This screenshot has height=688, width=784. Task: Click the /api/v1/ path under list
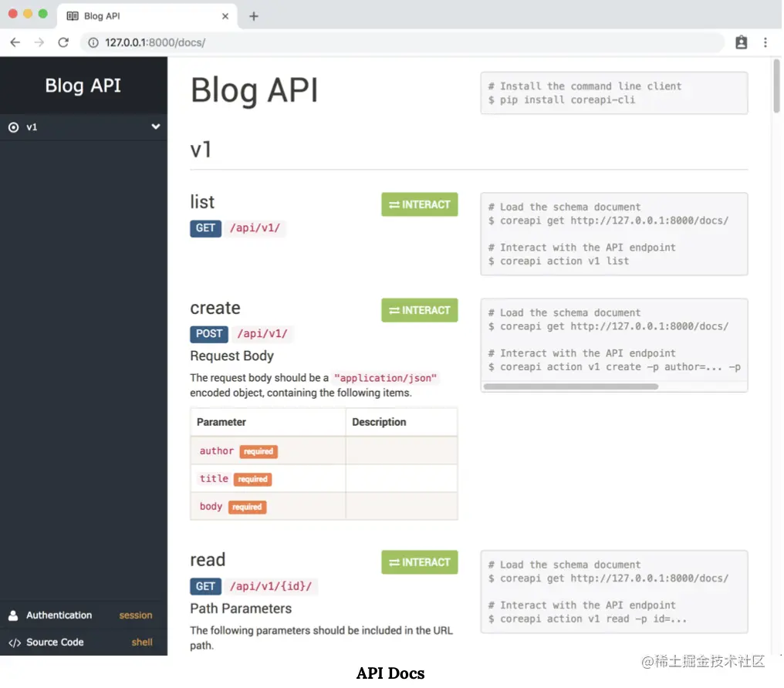coord(255,228)
